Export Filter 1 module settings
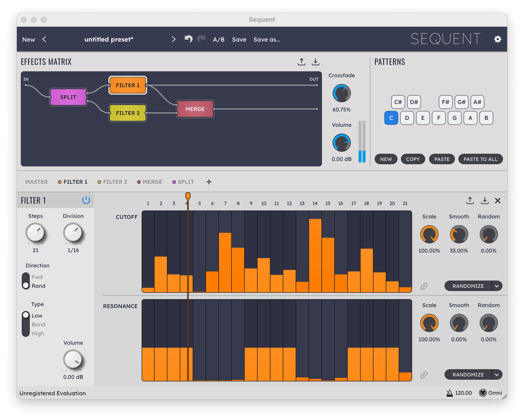The height and width of the screenshot is (420, 524). 470,200
